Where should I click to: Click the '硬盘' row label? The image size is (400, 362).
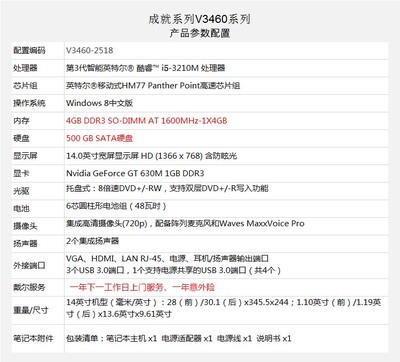(x=21, y=138)
